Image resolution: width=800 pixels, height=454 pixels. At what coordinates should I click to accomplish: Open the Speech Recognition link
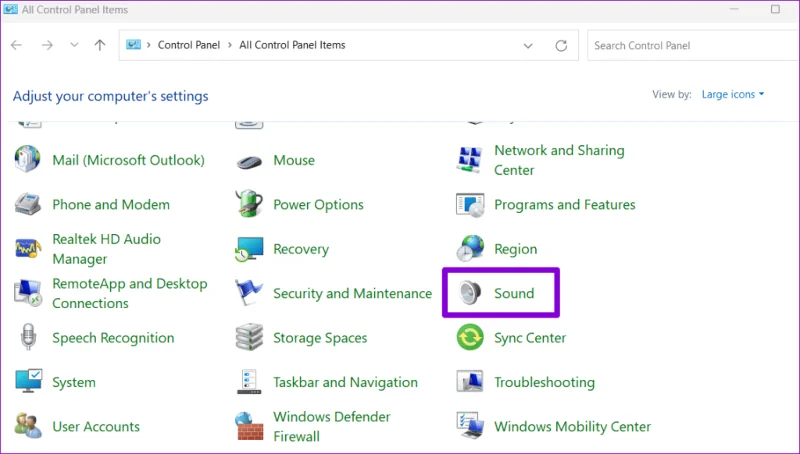[113, 338]
